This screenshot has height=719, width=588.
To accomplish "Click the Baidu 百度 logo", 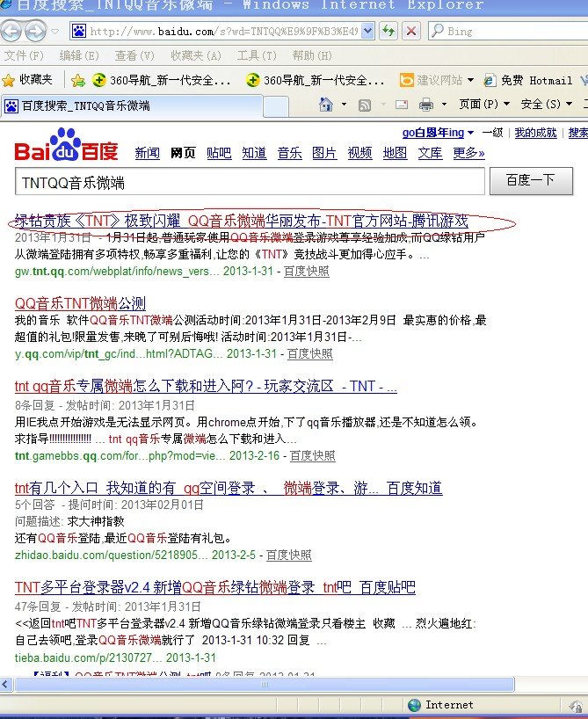I will coord(66,145).
